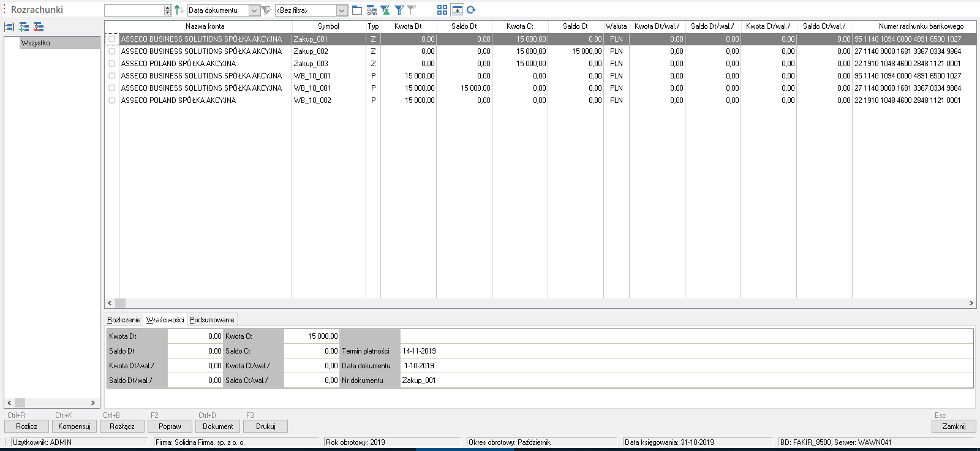The image size is (980, 451).
Task: Click the filter definitions list icon
Action: [372, 10]
